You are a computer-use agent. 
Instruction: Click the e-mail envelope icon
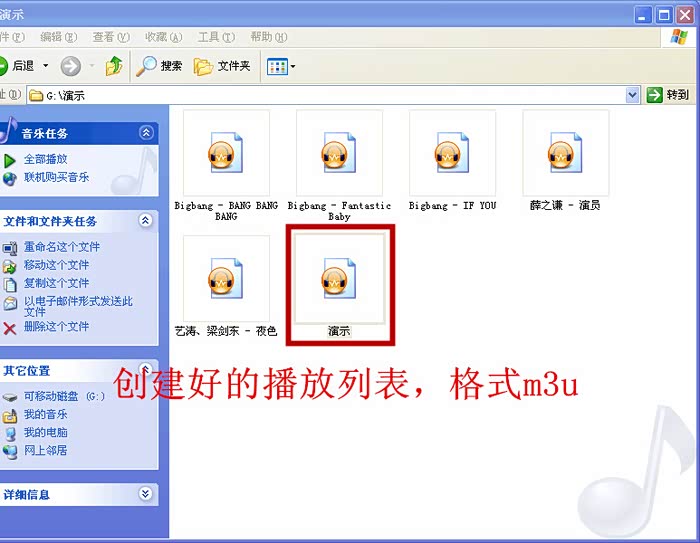pyautogui.click(x=10, y=303)
